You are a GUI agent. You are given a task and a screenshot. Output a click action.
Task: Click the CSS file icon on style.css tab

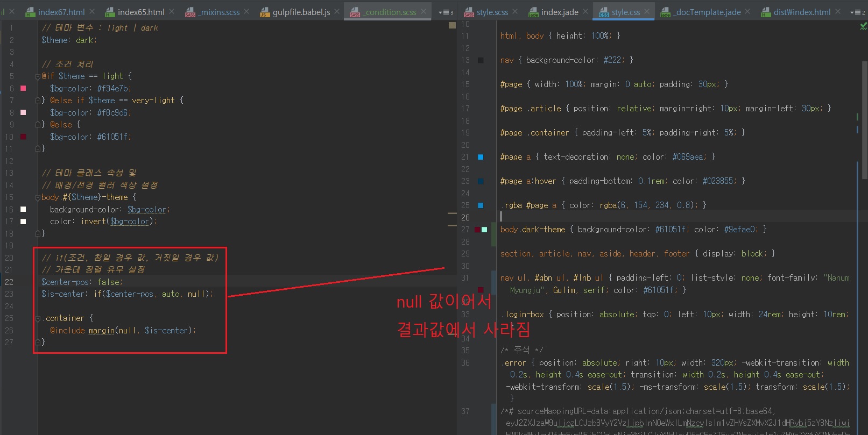(x=604, y=12)
